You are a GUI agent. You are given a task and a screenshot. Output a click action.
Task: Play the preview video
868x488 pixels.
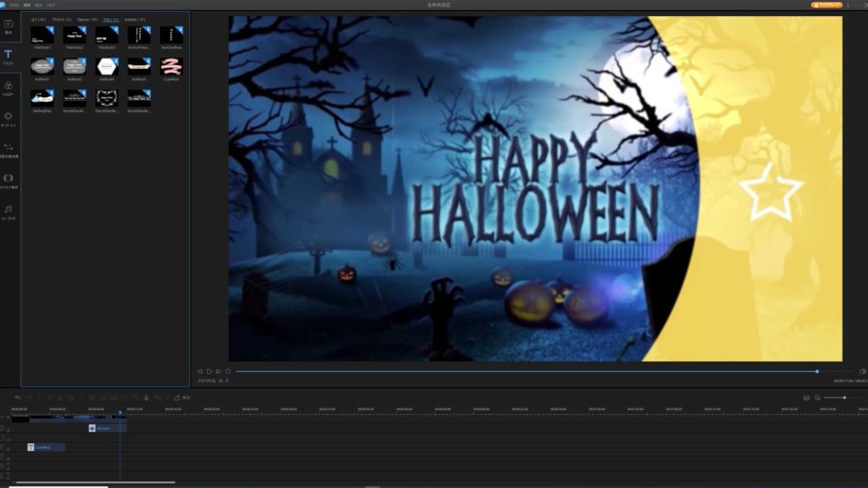click(x=209, y=371)
